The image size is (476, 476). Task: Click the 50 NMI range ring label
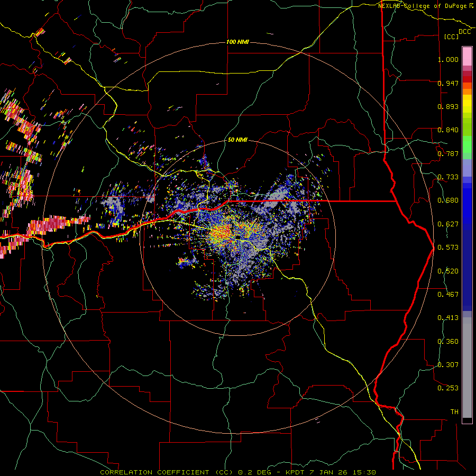[x=237, y=140]
